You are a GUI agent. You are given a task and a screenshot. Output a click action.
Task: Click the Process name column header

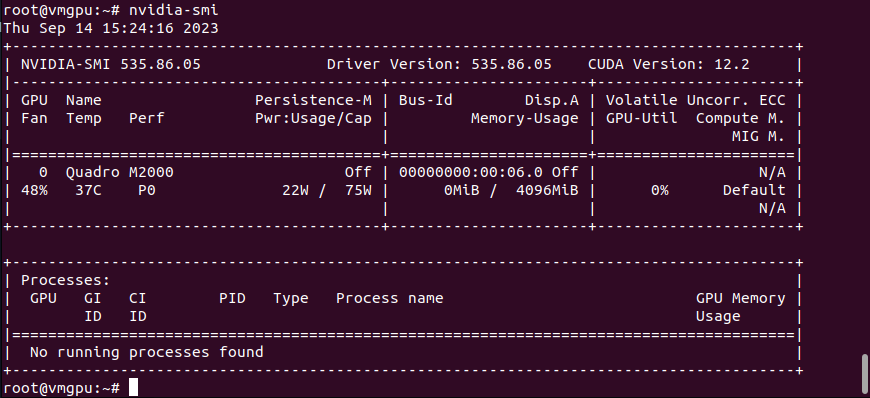[390, 298]
